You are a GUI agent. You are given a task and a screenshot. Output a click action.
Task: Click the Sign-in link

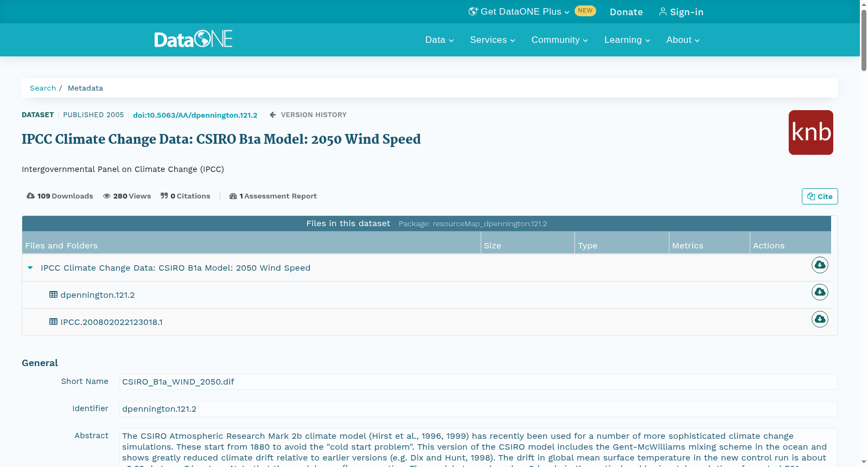coord(681,12)
